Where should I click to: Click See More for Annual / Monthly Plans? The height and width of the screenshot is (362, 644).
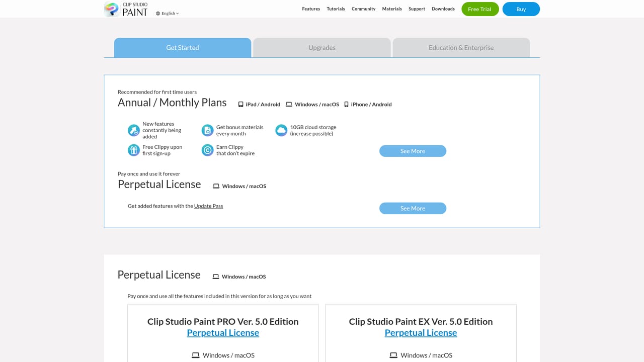[413, 151]
